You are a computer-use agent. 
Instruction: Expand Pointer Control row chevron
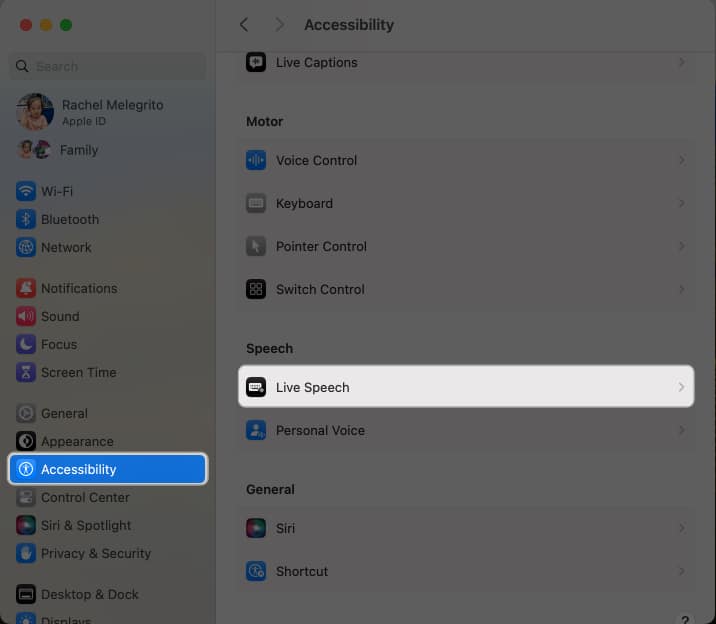pos(682,246)
